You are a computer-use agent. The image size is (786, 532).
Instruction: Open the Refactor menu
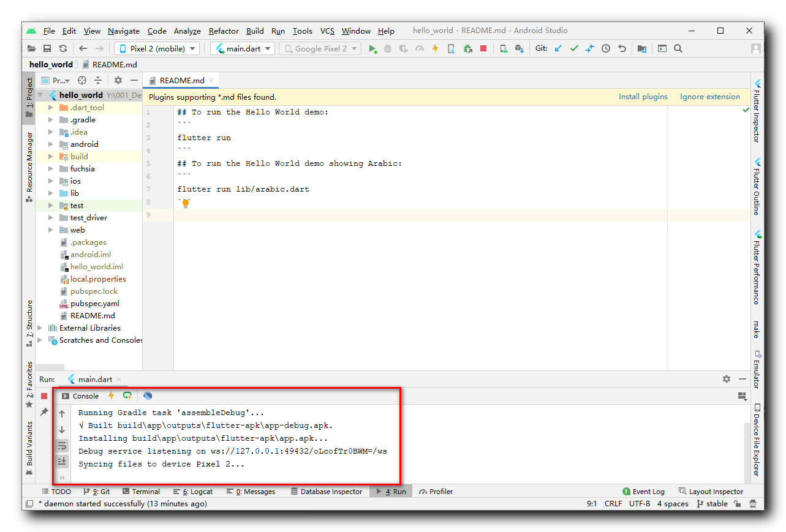[224, 31]
